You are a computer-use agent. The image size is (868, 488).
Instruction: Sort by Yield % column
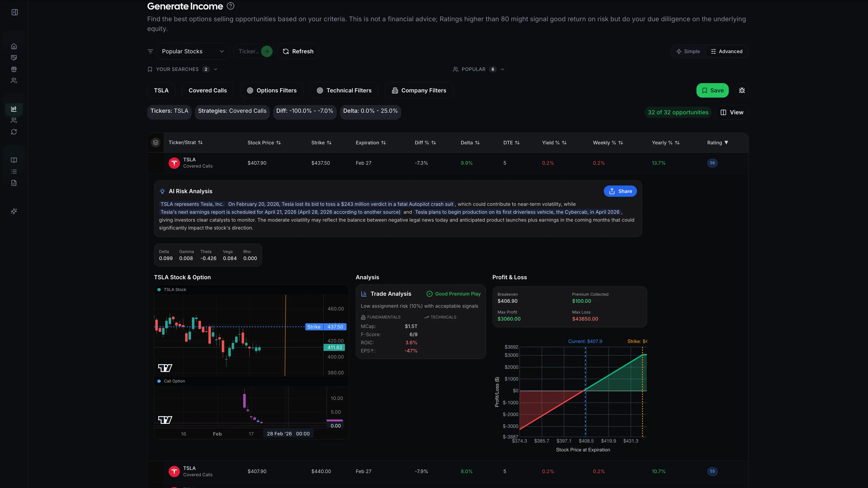coord(554,143)
